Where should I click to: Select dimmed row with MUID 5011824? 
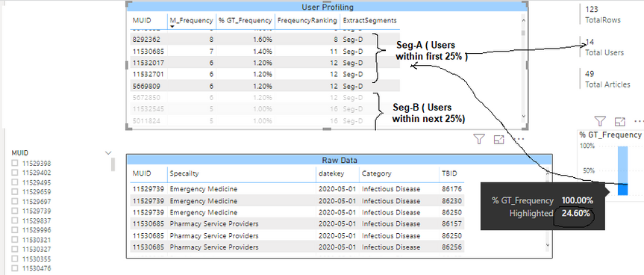[x=266, y=121]
